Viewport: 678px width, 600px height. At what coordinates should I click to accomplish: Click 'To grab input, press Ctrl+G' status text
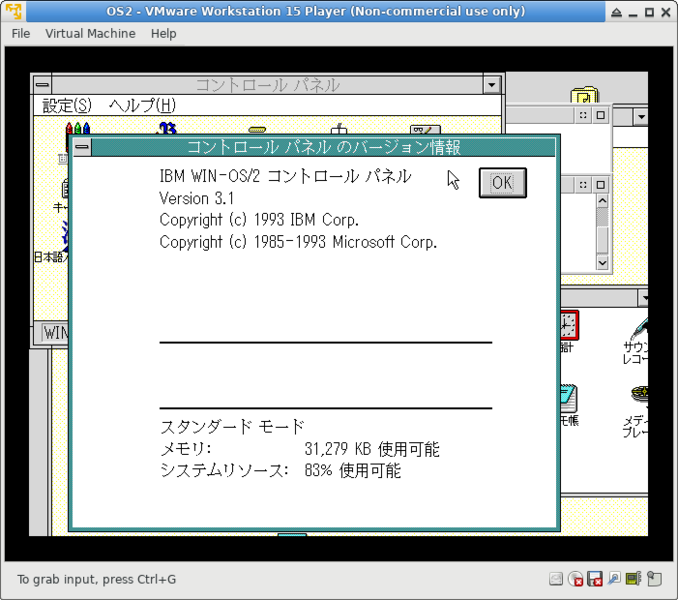pyautogui.click(x=96, y=579)
